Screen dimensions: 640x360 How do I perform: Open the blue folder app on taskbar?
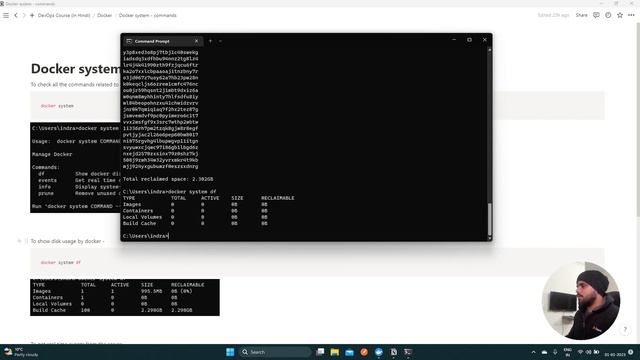pyautogui.click(x=349, y=352)
